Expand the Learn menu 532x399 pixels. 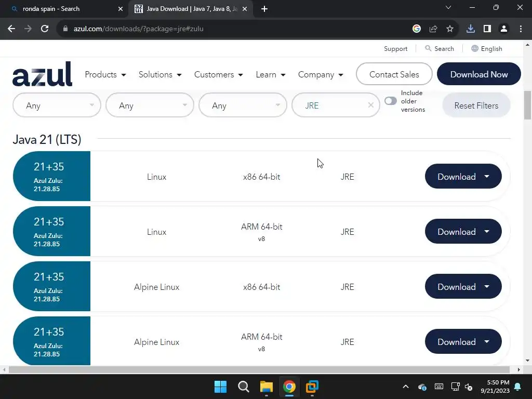pyautogui.click(x=270, y=74)
